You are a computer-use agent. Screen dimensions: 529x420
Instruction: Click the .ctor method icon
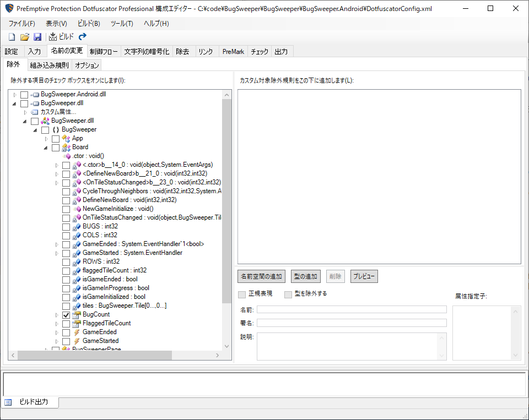coord(67,156)
